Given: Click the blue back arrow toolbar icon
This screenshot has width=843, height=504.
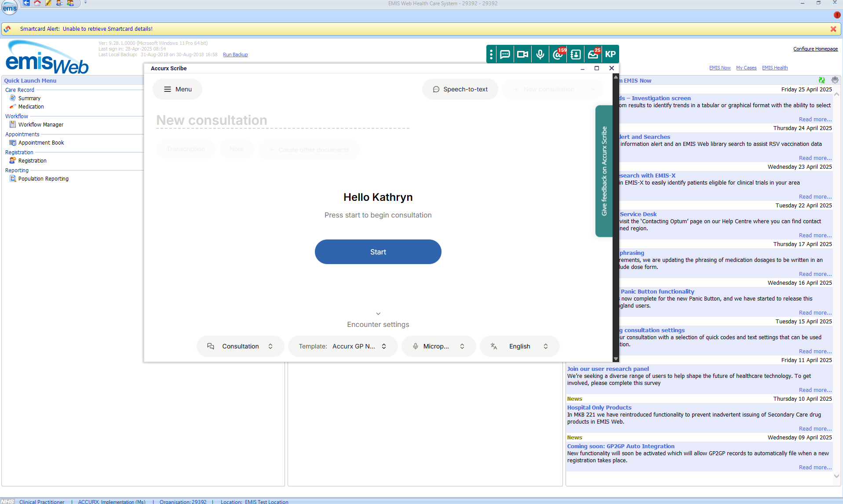Looking at the screenshot, I should click(26, 3).
